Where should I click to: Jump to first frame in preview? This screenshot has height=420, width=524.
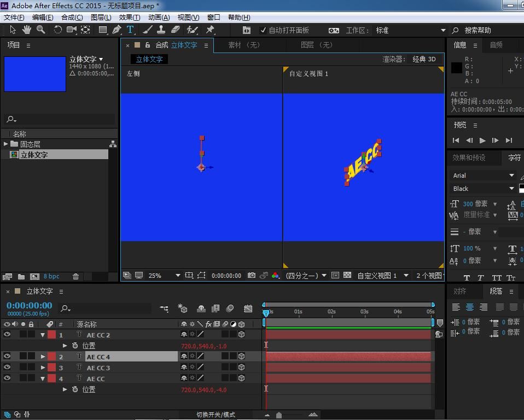tap(456, 141)
